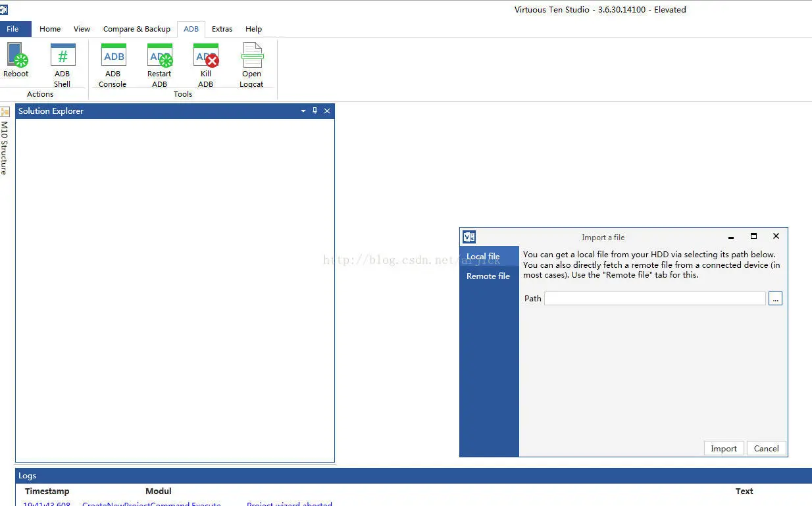Image resolution: width=812 pixels, height=506 pixels.
Task: Click the Reboot device icon
Action: tap(16, 61)
